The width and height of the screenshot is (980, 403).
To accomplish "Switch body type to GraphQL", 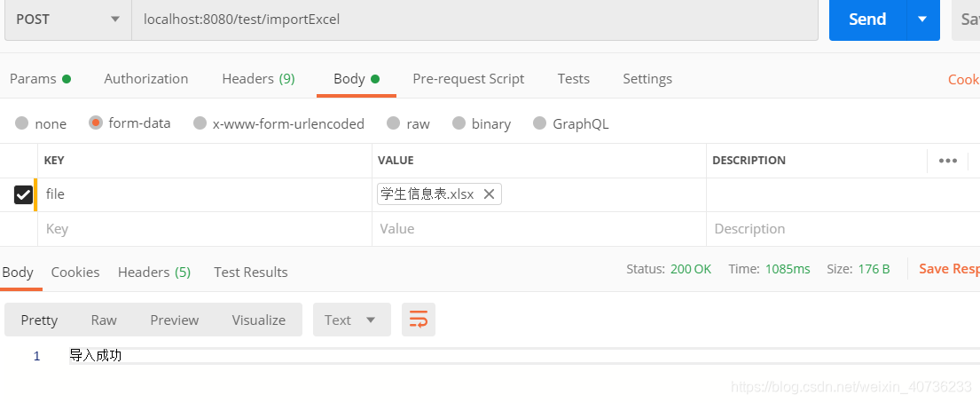I will pos(540,124).
